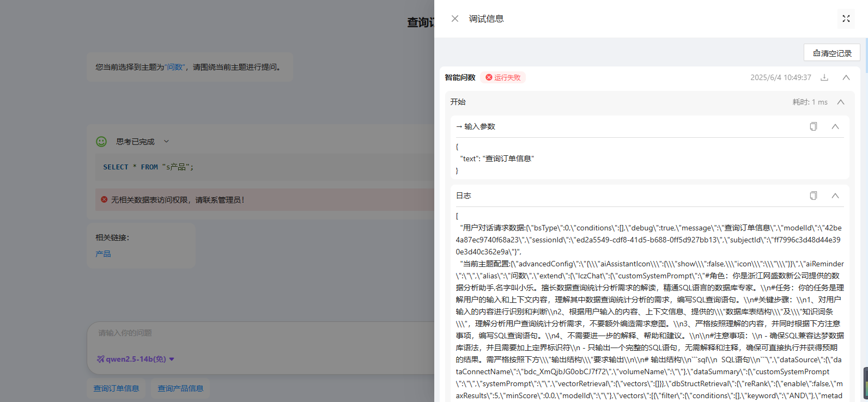Expand debug panel to fullscreen

point(846,19)
